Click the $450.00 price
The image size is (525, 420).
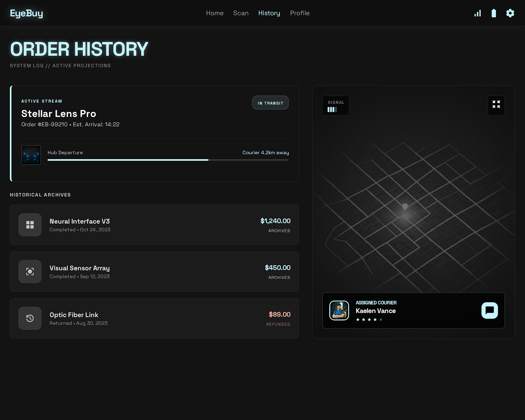pos(278,267)
